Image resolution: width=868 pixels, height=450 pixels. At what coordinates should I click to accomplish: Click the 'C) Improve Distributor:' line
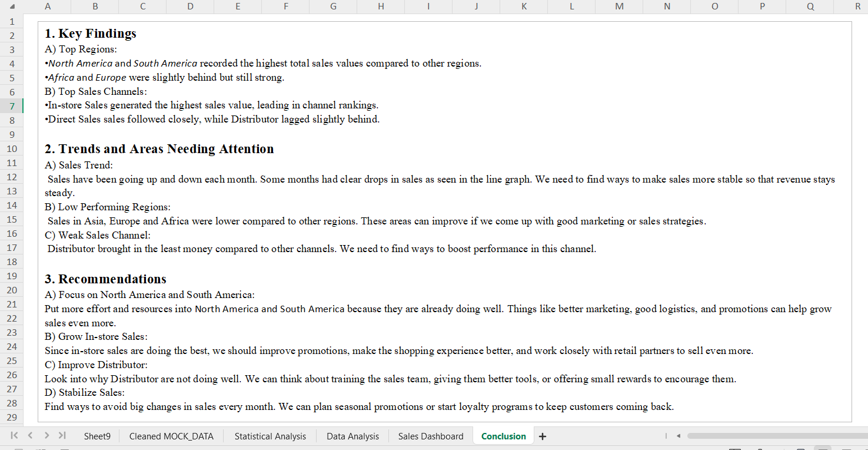click(96, 365)
